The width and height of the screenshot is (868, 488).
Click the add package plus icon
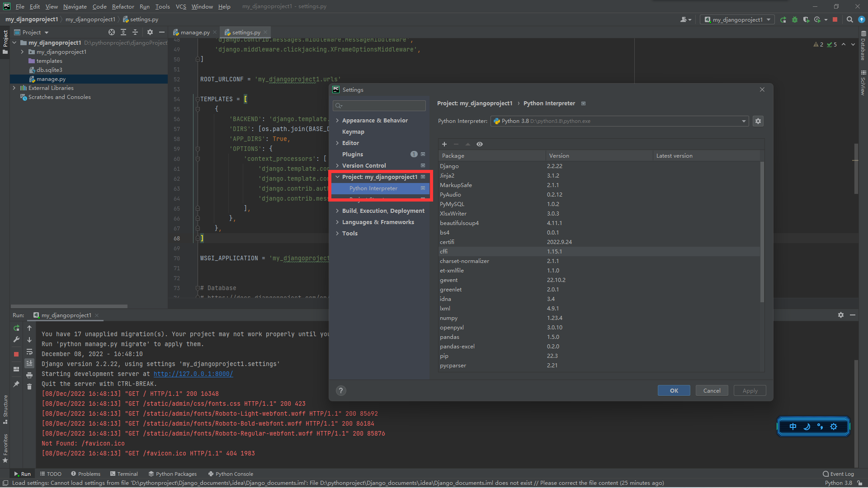pyautogui.click(x=444, y=144)
